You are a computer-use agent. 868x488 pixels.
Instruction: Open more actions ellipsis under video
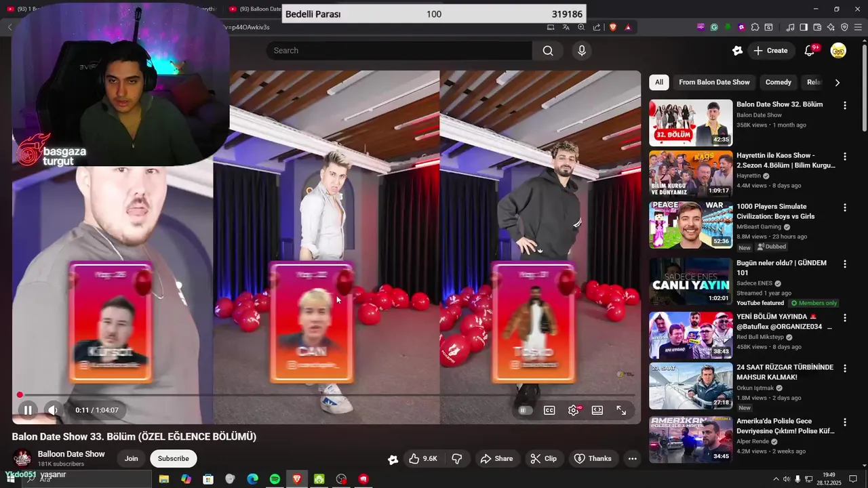click(x=632, y=459)
